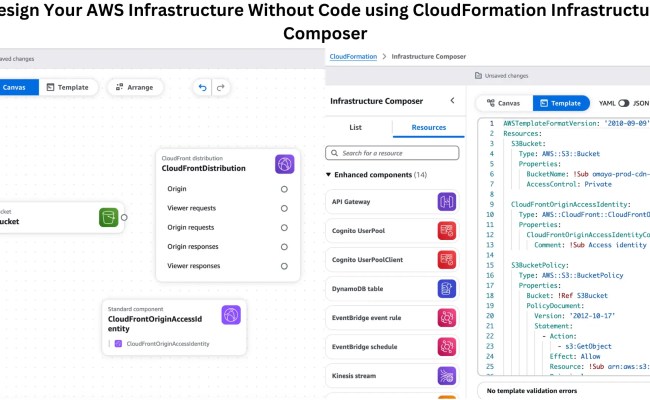This screenshot has width=650, height=400.
Task: Click the Arrange button
Action: coord(135,87)
